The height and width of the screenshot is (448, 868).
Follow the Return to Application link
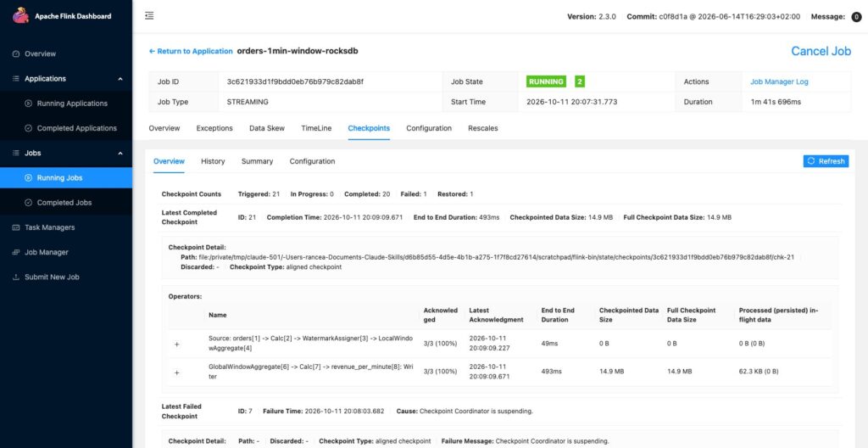click(191, 51)
